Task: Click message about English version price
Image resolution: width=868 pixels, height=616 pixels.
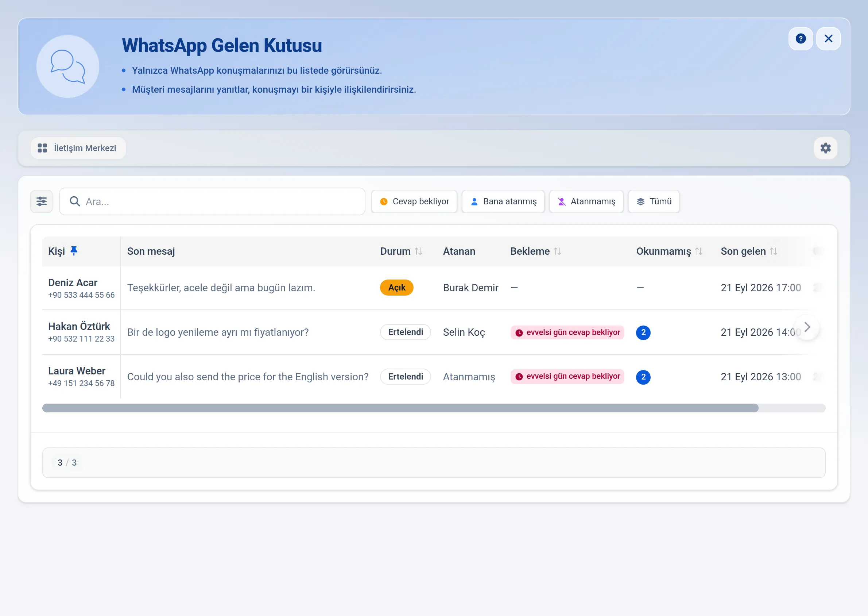Action: (x=248, y=377)
